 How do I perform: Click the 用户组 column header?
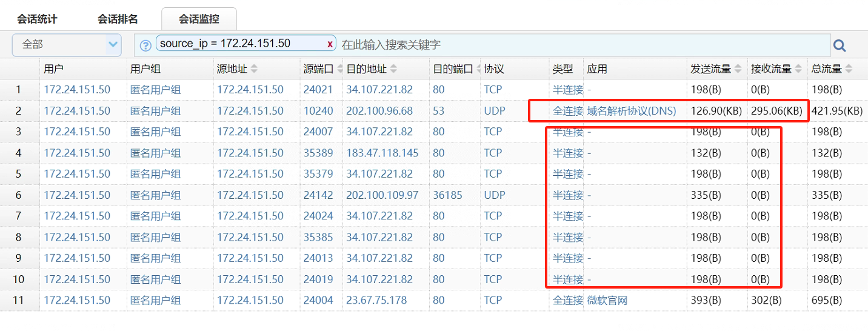tap(145, 69)
